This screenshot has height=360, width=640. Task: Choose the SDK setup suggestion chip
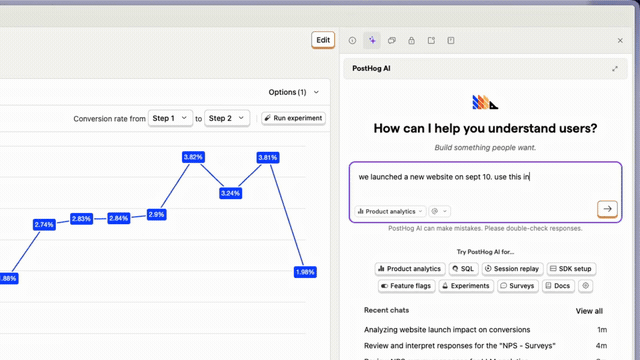point(571,269)
